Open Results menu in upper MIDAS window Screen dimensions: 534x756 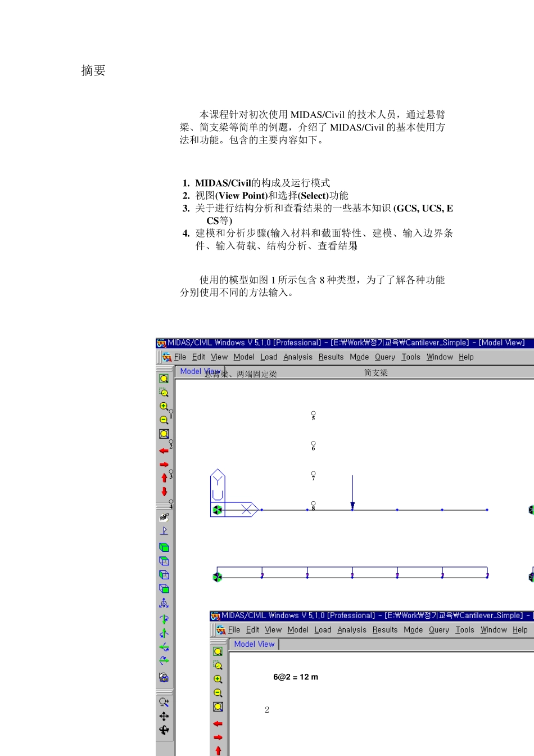coord(331,357)
